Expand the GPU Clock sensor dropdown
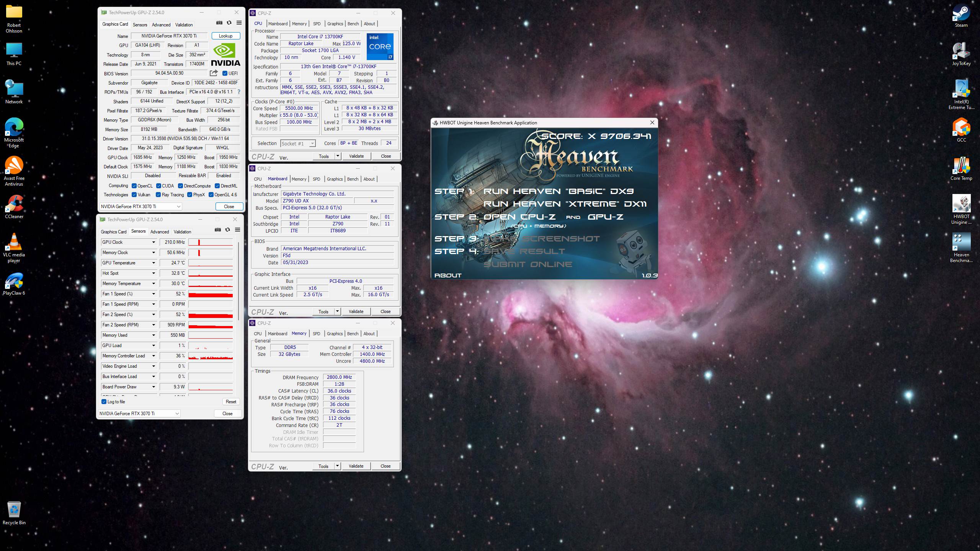 tap(154, 242)
